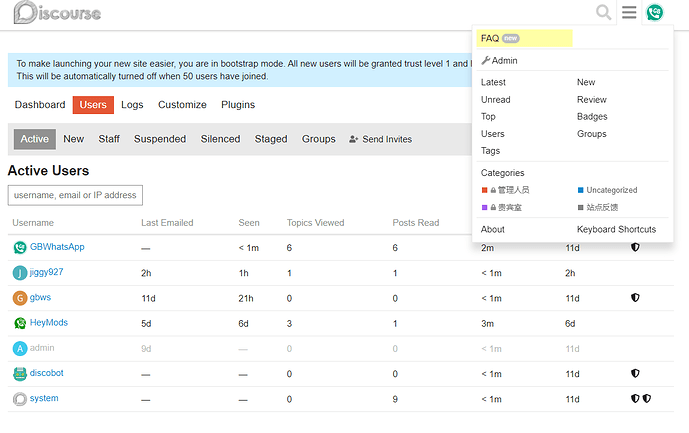The image size is (689, 433).
Task: Sort by Username column header
Action: (x=33, y=223)
